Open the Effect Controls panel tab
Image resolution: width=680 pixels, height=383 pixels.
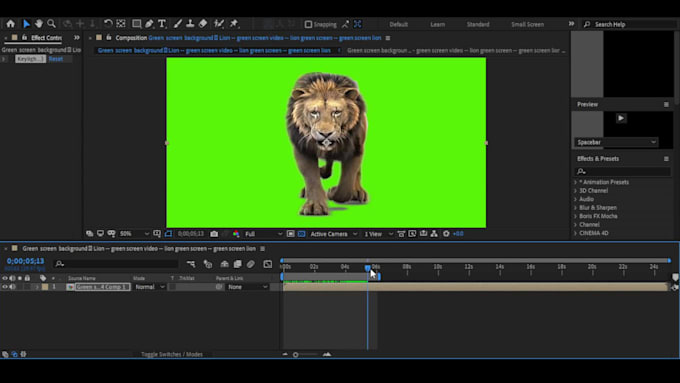pyautogui.click(x=46, y=38)
